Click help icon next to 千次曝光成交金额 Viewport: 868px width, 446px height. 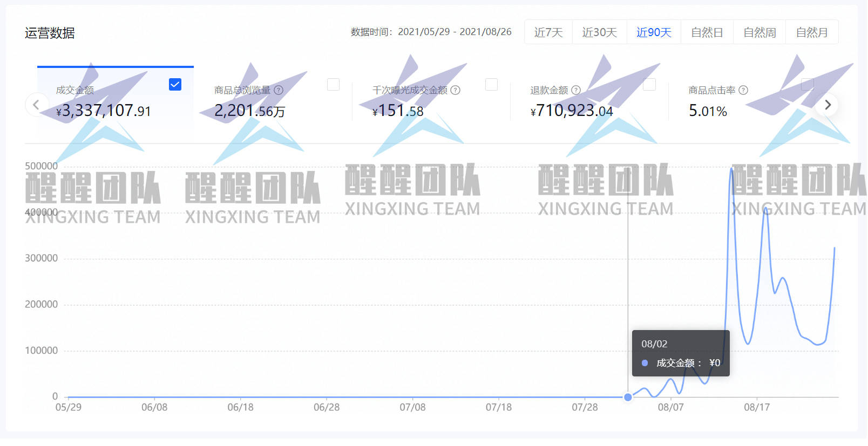click(x=456, y=90)
